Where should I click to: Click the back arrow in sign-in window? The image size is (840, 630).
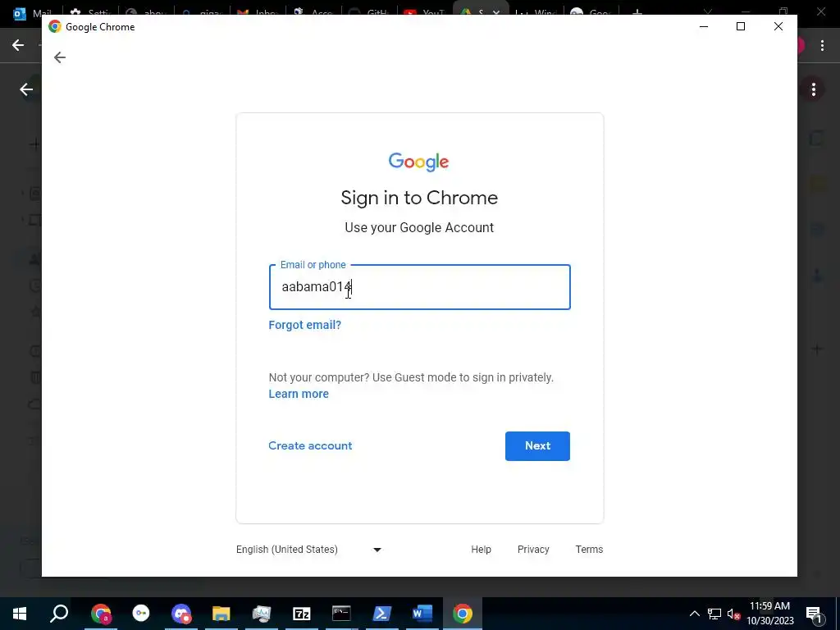click(59, 57)
